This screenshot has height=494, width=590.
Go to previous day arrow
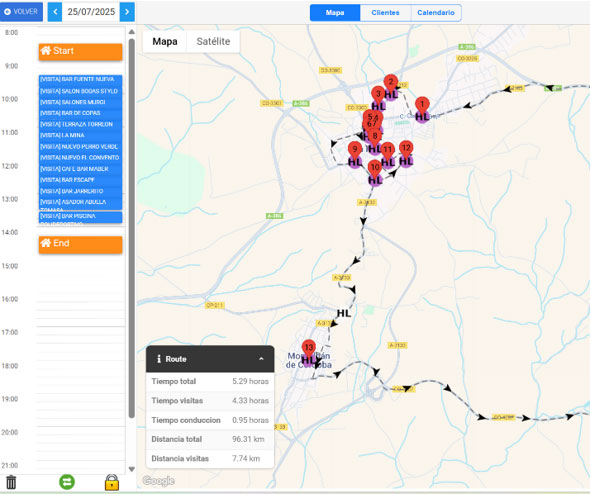[x=55, y=12]
